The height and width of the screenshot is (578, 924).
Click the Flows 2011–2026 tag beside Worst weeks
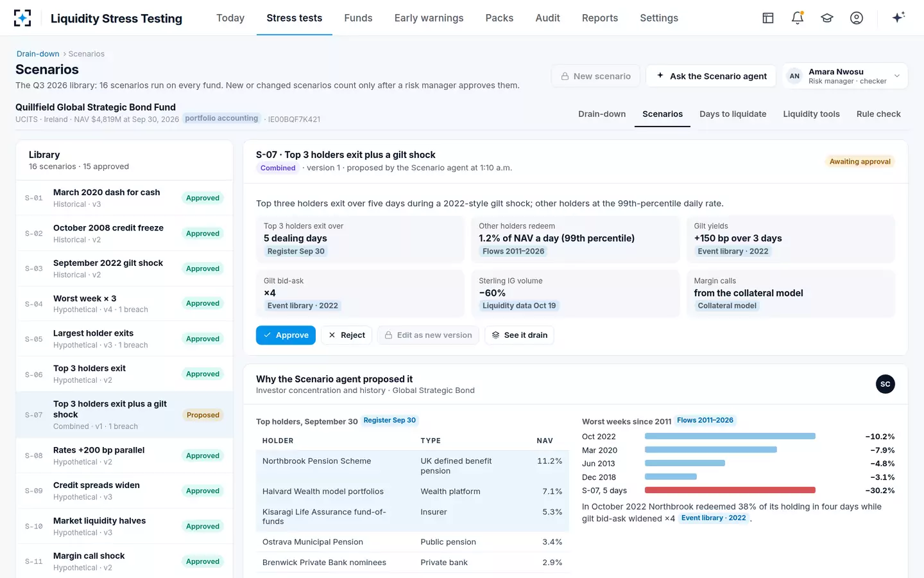(x=705, y=421)
